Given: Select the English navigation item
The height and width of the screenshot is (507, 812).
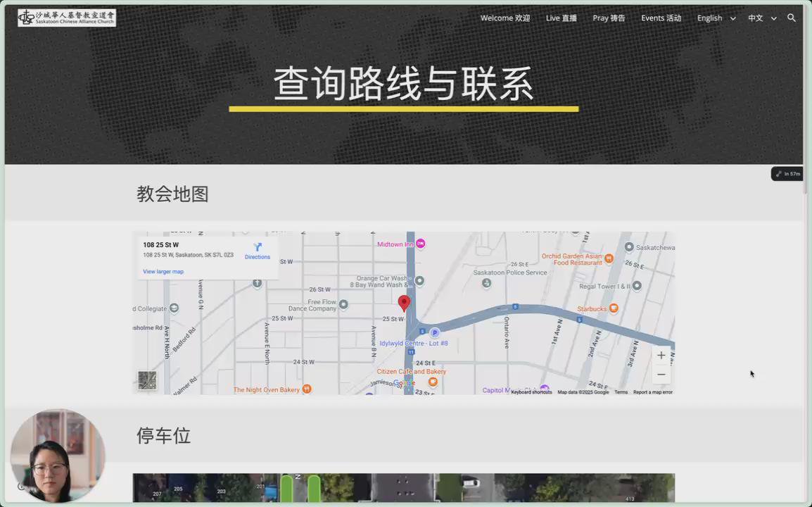Looking at the screenshot, I should click(709, 18).
